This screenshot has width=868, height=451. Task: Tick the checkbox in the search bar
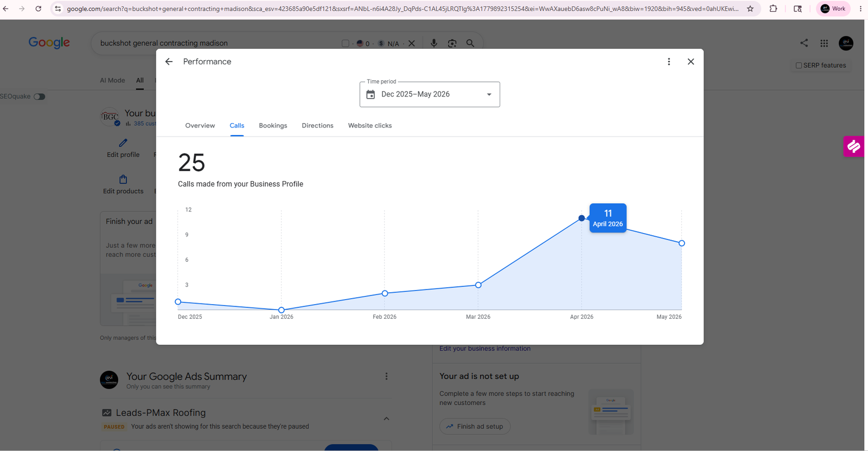coord(346,43)
